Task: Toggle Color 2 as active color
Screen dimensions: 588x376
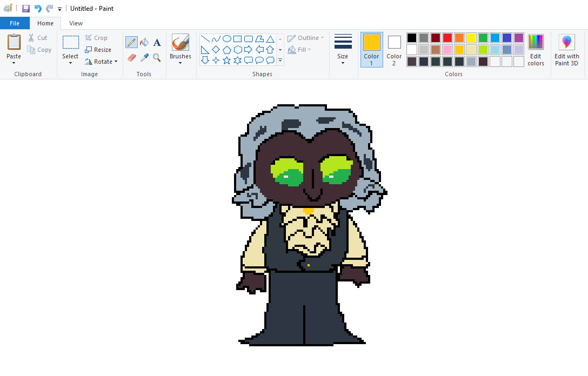Action: pos(394,49)
